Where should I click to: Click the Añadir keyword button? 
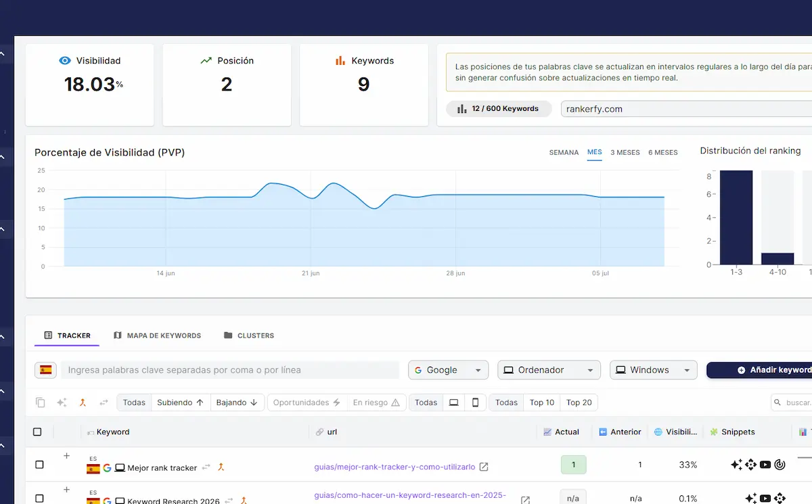(759, 370)
